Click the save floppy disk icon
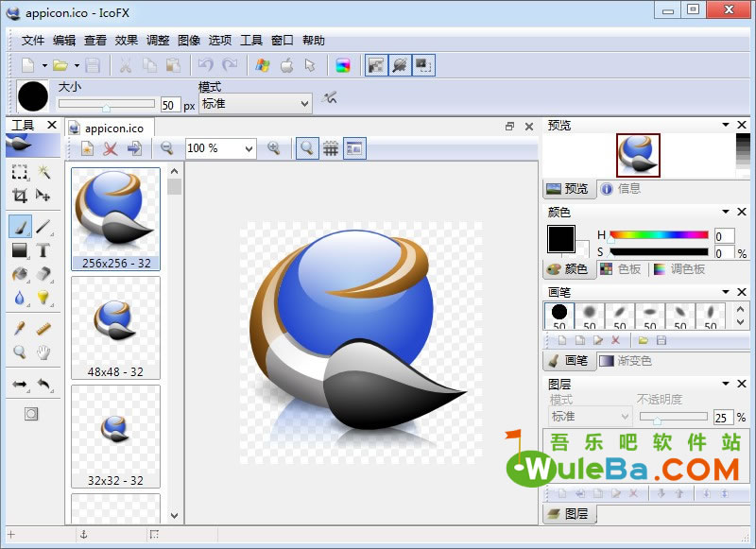 [93, 65]
